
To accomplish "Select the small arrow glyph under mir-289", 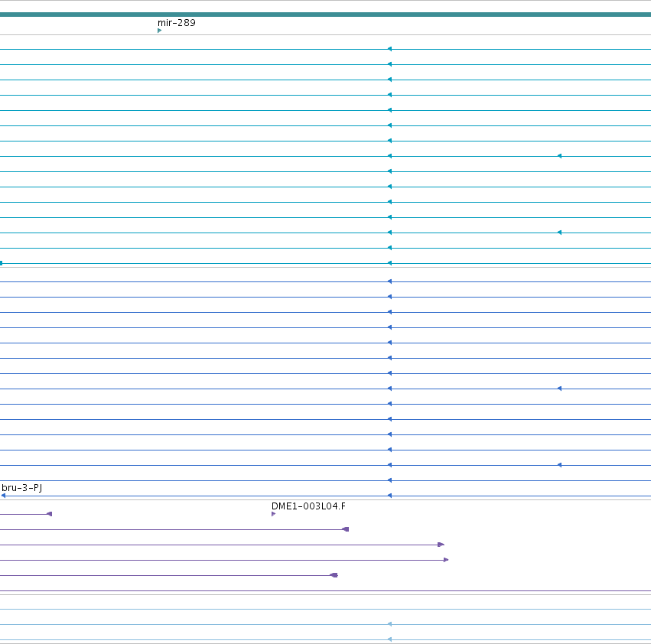I will (159, 31).
